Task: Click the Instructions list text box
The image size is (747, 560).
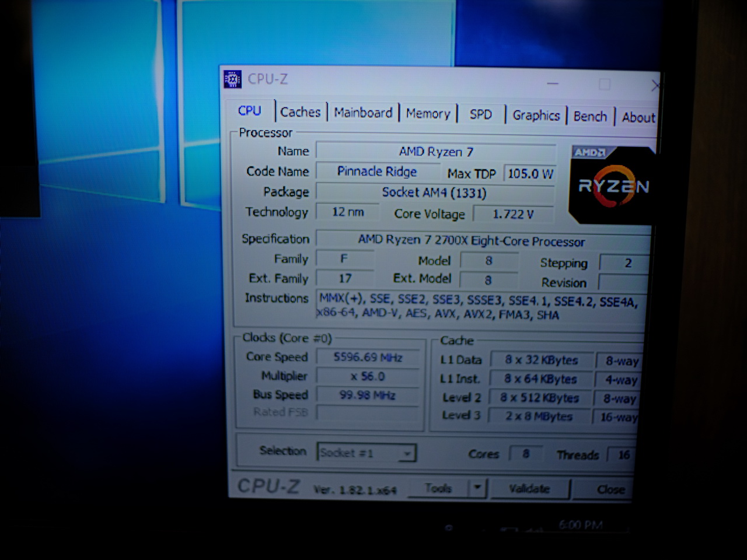Action: click(480, 307)
